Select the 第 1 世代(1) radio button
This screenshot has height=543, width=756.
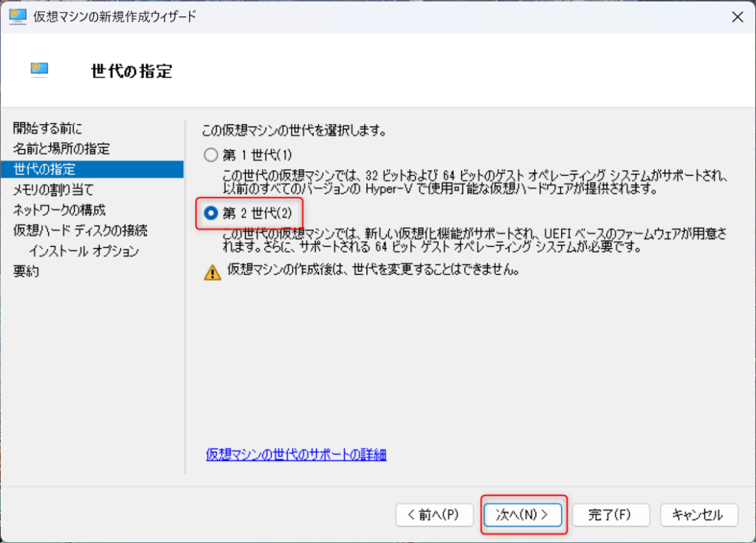click(x=210, y=155)
